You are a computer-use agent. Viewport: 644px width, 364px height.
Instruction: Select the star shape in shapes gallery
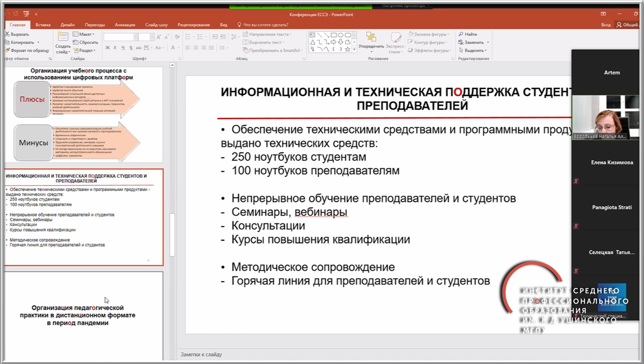[x=348, y=49]
